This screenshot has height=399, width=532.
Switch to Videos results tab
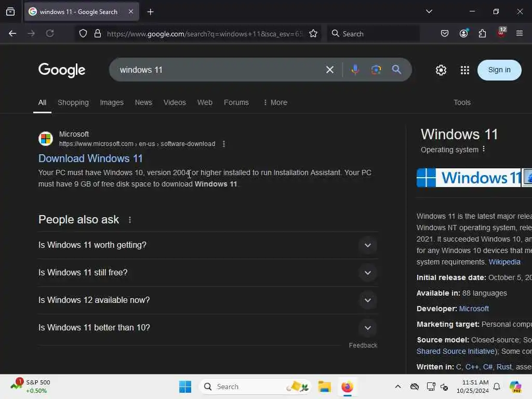[175, 102]
